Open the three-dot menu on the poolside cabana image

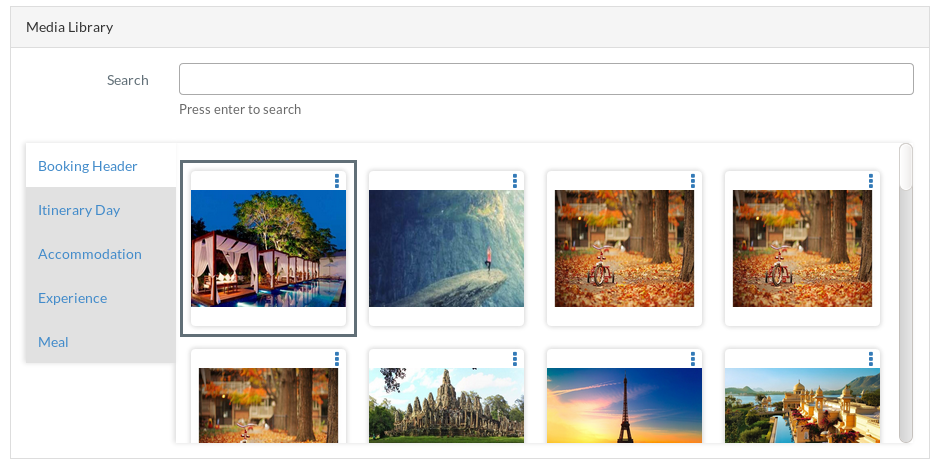[x=337, y=181]
